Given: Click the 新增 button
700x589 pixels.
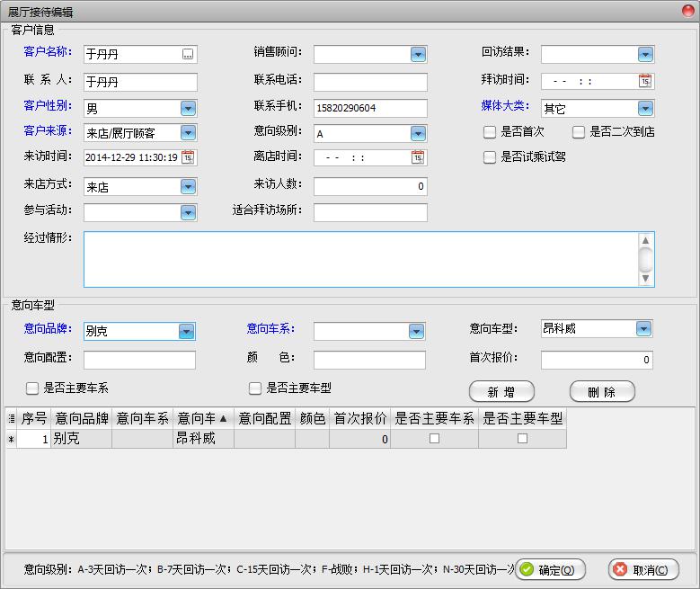Looking at the screenshot, I should click(x=501, y=392).
